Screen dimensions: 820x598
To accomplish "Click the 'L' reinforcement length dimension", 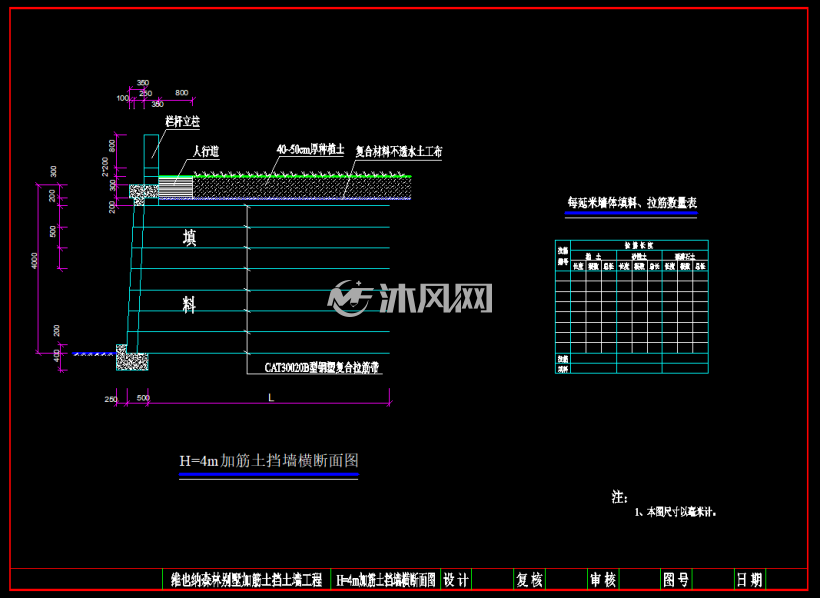I will [x=271, y=398].
